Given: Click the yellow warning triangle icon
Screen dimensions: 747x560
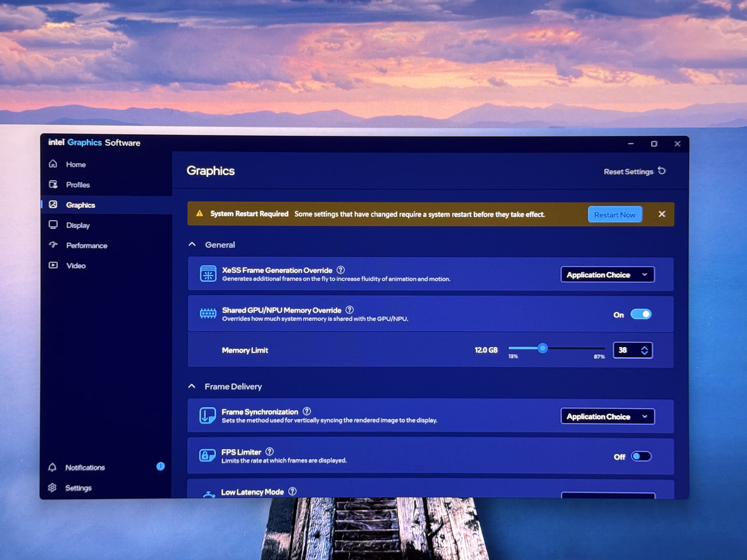Looking at the screenshot, I should [200, 213].
